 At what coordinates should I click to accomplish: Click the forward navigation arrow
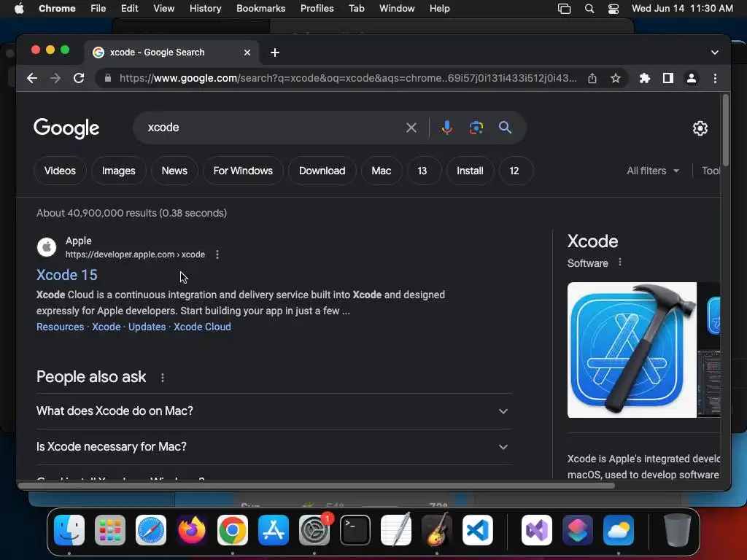point(55,78)
